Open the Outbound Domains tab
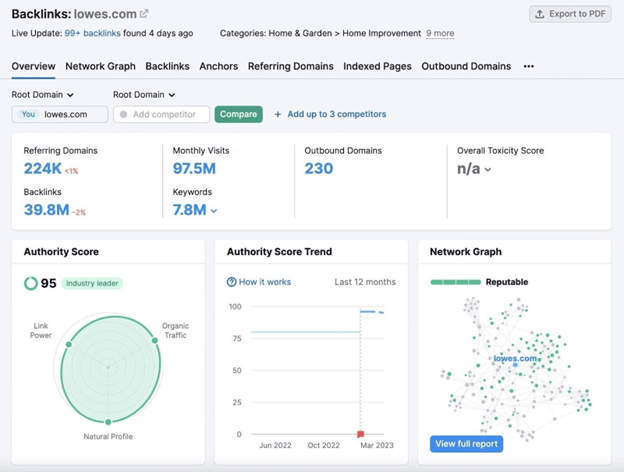The height and width of the screenshot is (472, 624). pos(466,66)
